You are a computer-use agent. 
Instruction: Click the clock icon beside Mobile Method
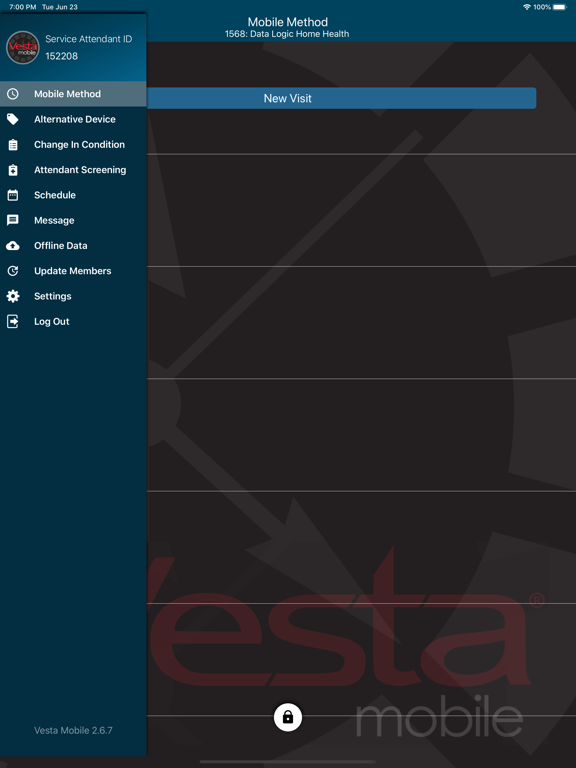tap(13, 94)
